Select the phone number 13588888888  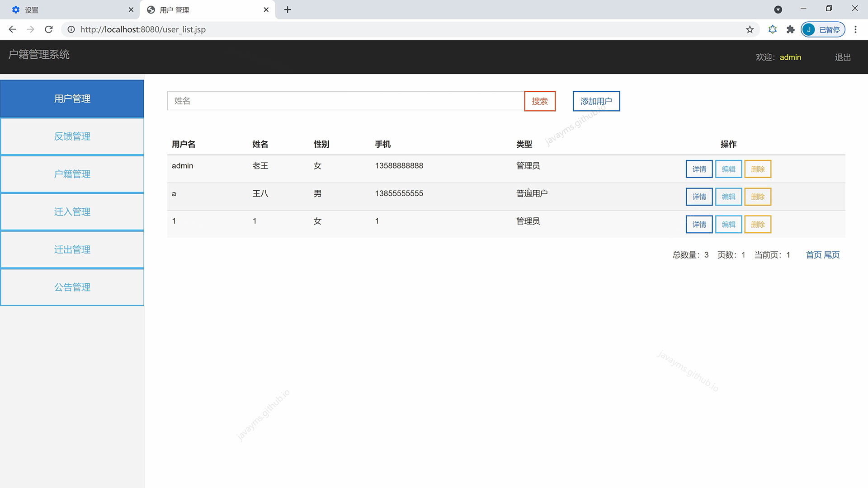point(399,166)
